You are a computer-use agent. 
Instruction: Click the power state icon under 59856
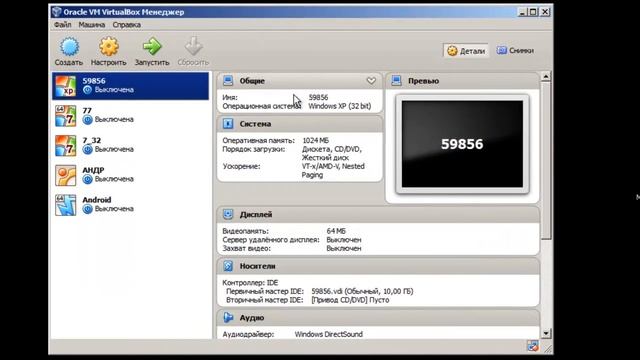87,90
